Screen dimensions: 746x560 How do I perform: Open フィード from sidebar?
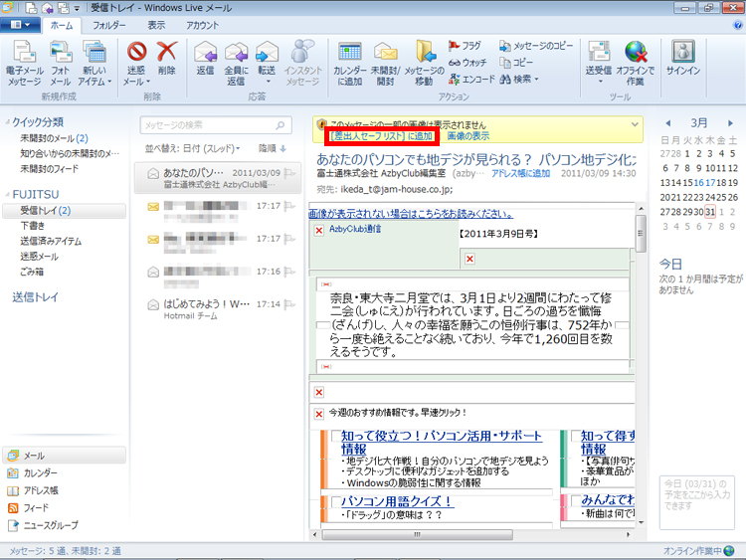tap(28, 507)
